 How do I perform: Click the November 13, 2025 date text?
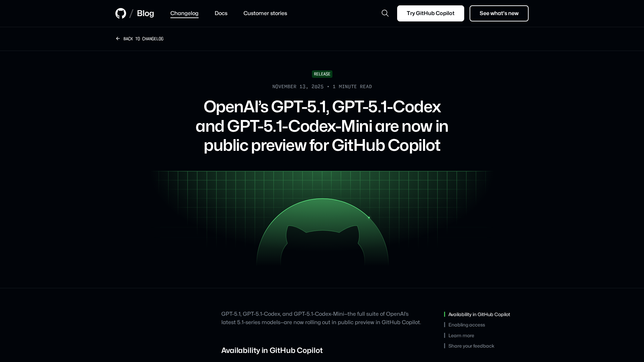(298, 87)
